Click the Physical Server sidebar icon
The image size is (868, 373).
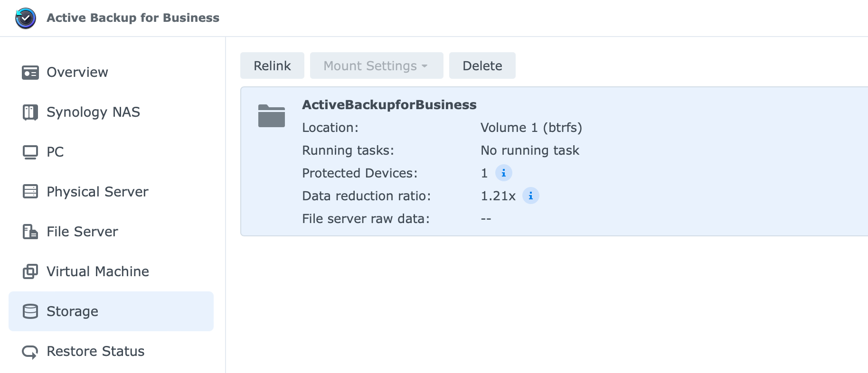tap(30, 192)
